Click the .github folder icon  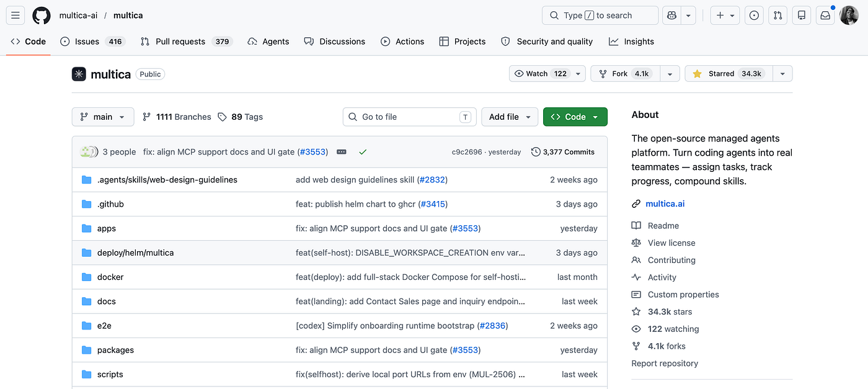coord(87,204)
